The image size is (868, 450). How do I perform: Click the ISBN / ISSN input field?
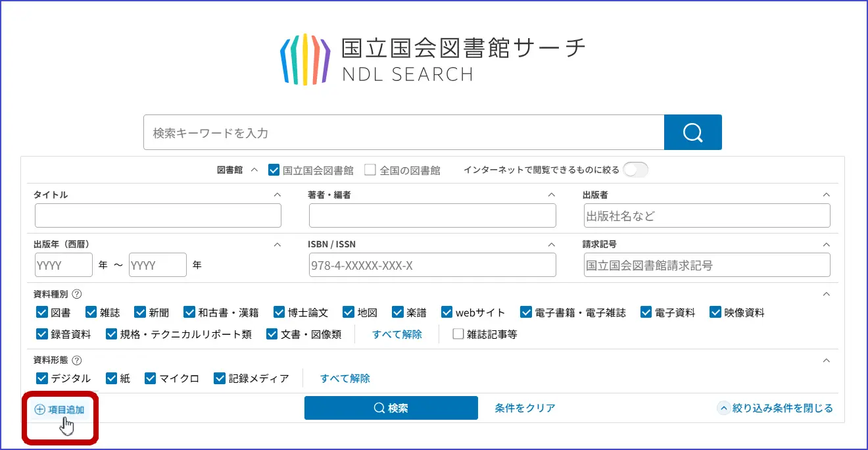[x=432, y=265]
